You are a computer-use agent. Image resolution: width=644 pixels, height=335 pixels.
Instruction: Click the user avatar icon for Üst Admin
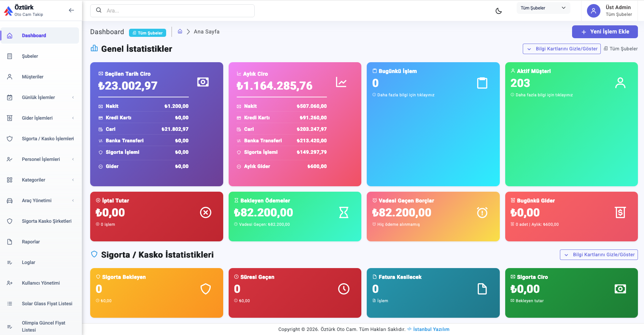pos(593,11)
